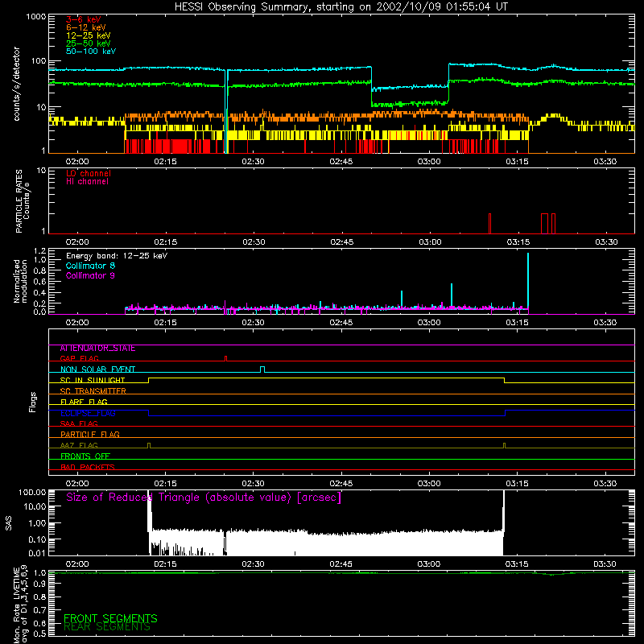The width and height of the screenshot is (644, 644).
Task: Click the Normalized modulation axis label
Action: pyautogui.click(x=20, y=281)
